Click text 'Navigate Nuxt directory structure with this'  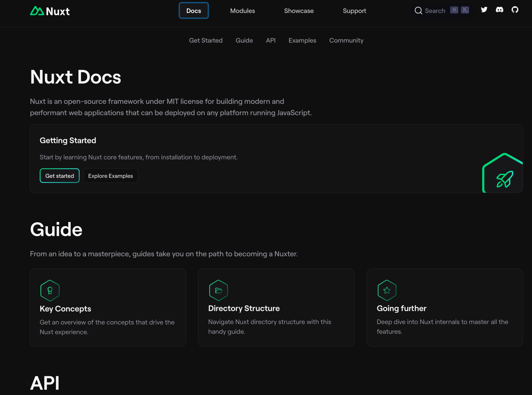[270, 322]
